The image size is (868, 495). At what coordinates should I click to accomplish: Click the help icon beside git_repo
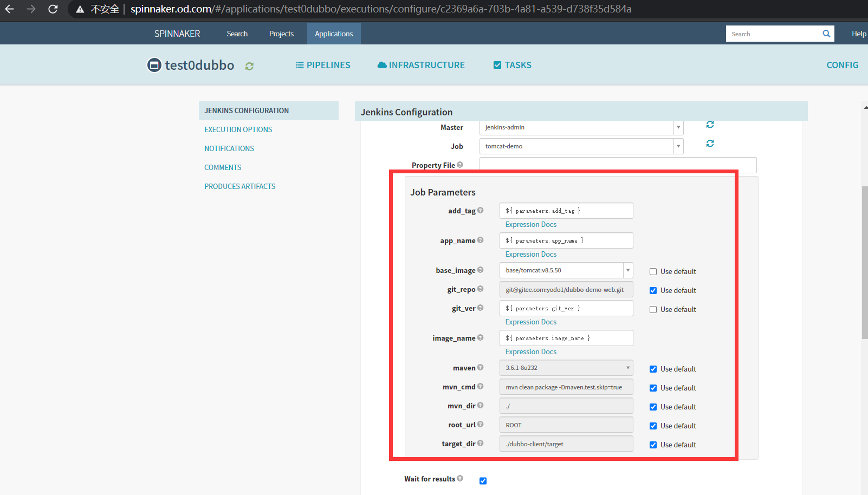pos(480,289)
